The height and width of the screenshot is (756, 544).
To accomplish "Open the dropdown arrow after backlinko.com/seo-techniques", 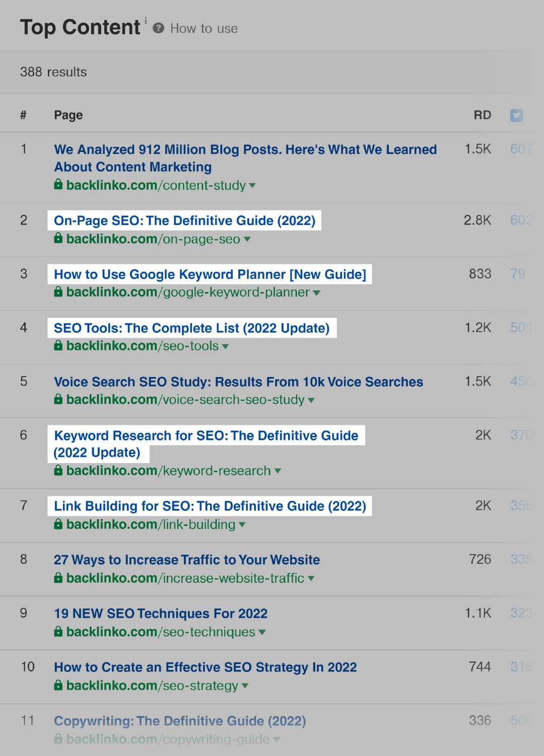I will (x=262, y=632).
